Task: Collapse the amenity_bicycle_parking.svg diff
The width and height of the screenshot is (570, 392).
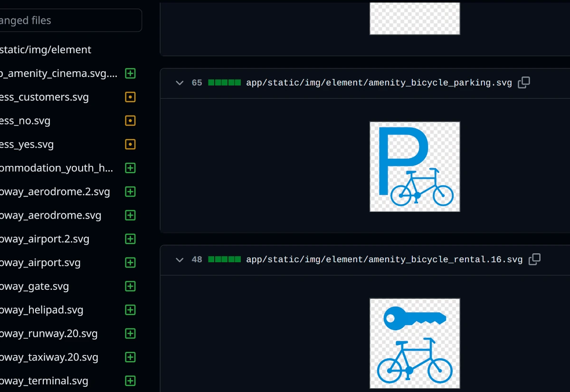Action: click(180, 83)
